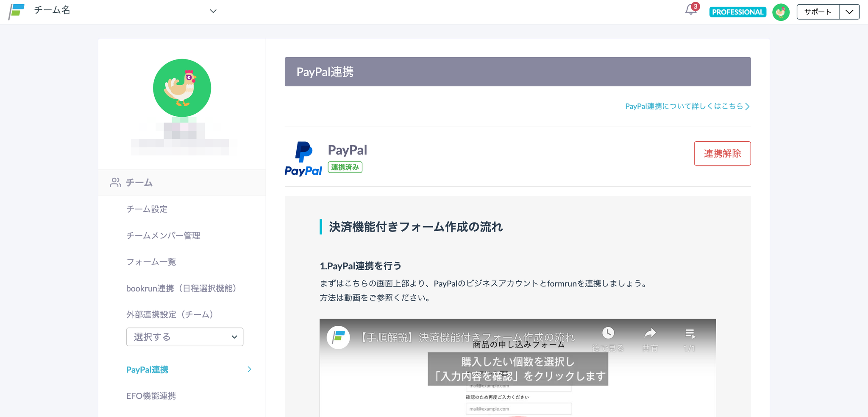
Task: Click the チーム名 text in the header
Action: 52,10
